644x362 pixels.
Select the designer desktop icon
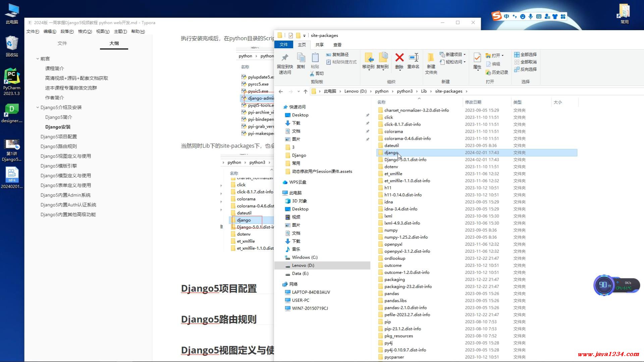[12, 113]
